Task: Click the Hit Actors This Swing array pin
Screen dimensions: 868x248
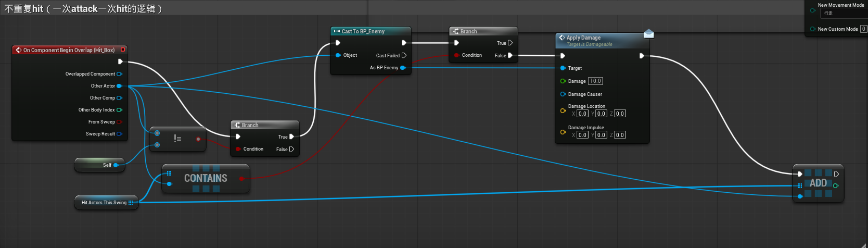Action: click(x=131, y=203)
